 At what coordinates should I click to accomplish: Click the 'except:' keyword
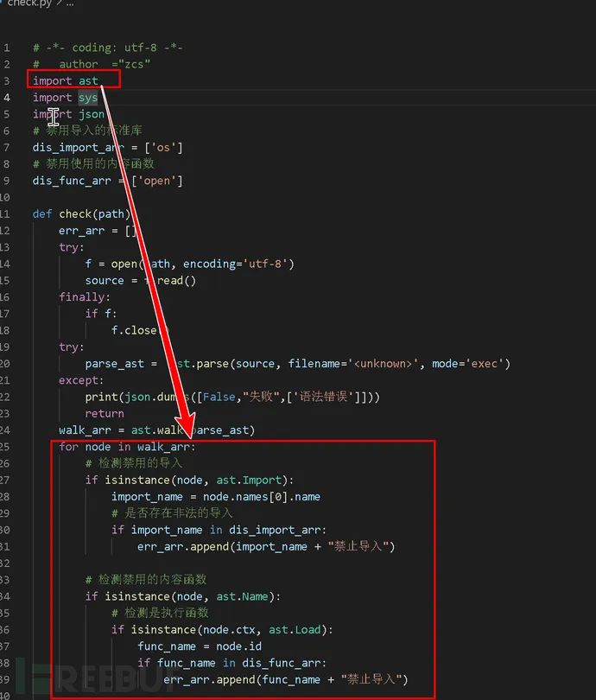coord(81,380)
